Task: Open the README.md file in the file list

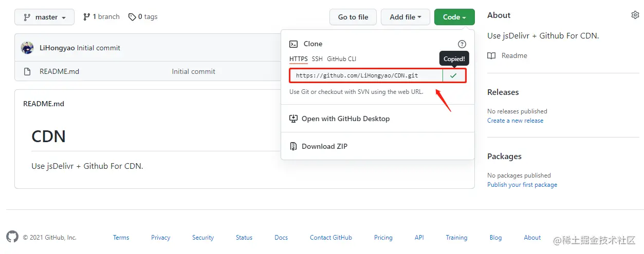Action: [x=59, y=71]
